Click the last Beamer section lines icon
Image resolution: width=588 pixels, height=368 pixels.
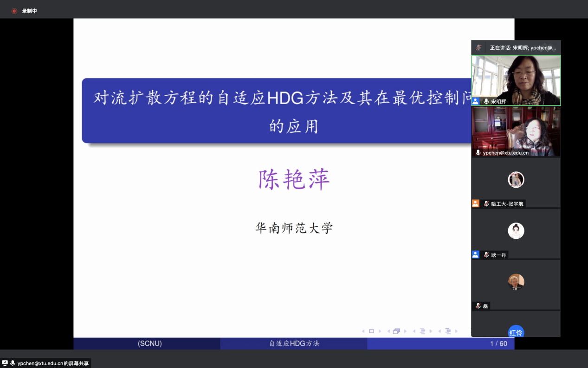click(448, 331)
